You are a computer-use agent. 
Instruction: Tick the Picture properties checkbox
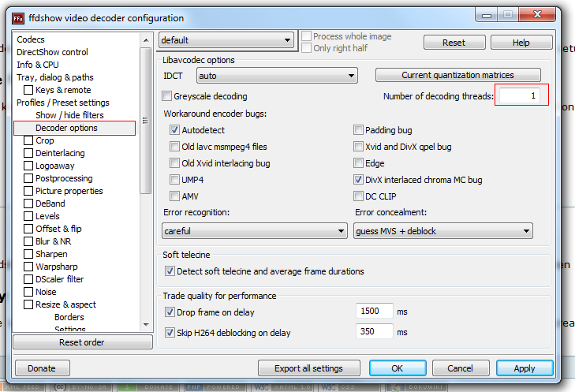point(28,191)
